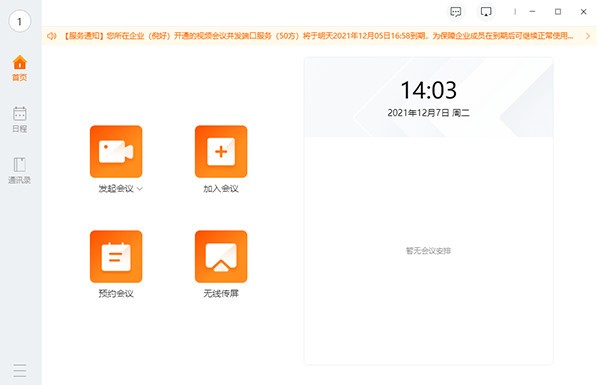The image size is (597, 385).
Task: Open the 无线传屏 wireless screen cast icon
Action: (221, 256)
